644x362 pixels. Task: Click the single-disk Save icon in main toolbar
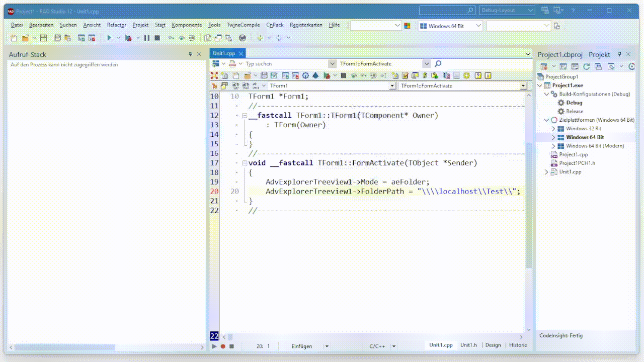[x=43, y=38]
